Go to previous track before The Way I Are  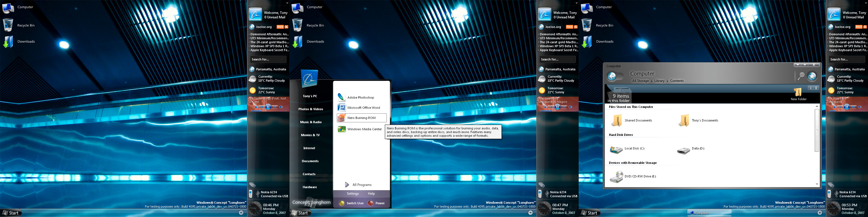[x=840, y=107]
